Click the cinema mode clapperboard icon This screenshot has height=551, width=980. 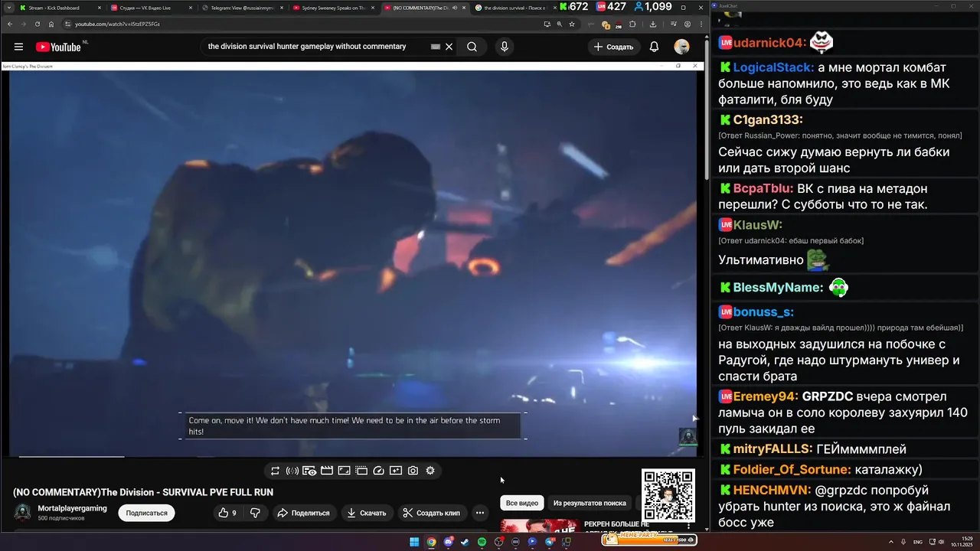[x=327, y=471]
